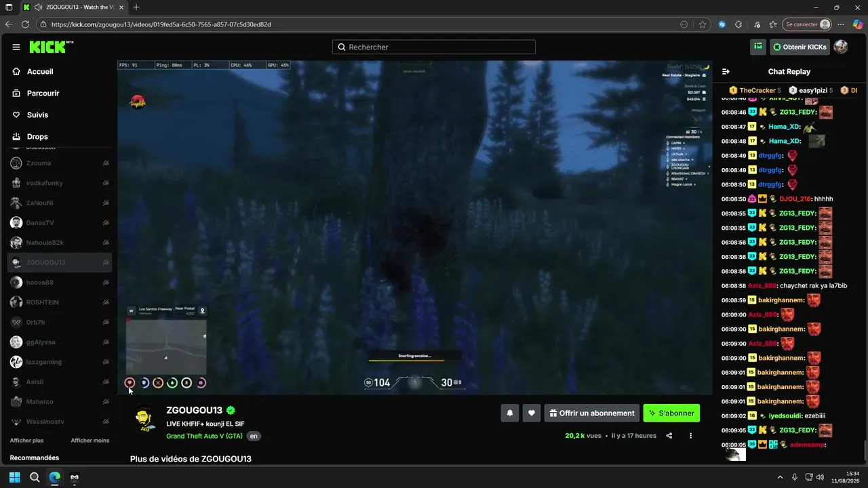868x488 pixels.
Task: Open the Drops section
Action: click(37, 137)
